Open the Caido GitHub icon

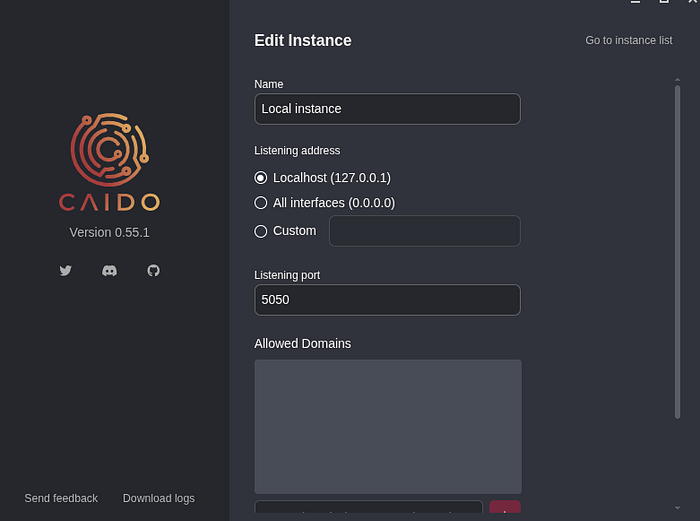(154, 271)
